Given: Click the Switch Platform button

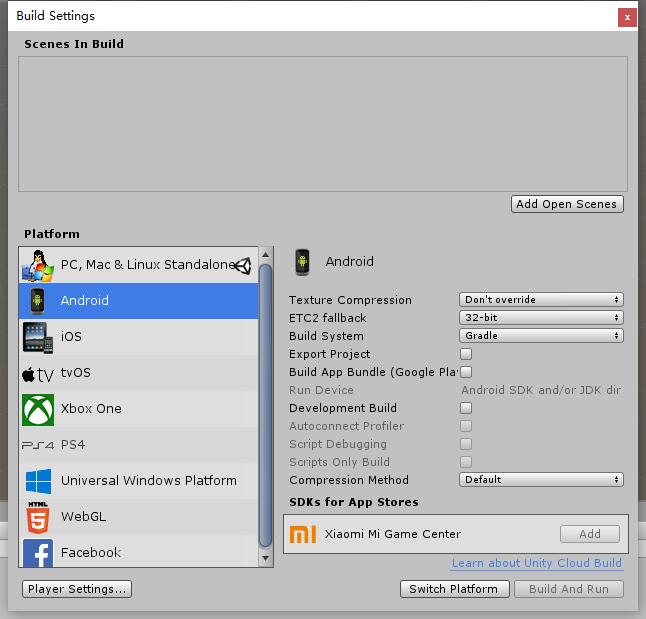Looking at the screenshot, I should (454, 589).
